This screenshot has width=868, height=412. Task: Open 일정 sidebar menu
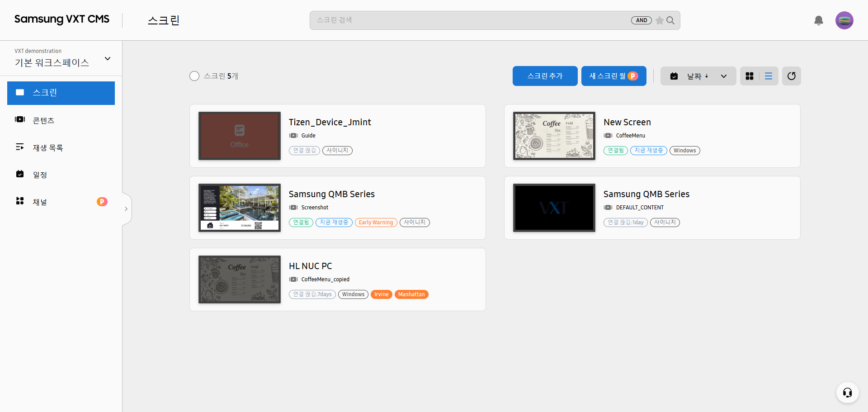[61, 175]
